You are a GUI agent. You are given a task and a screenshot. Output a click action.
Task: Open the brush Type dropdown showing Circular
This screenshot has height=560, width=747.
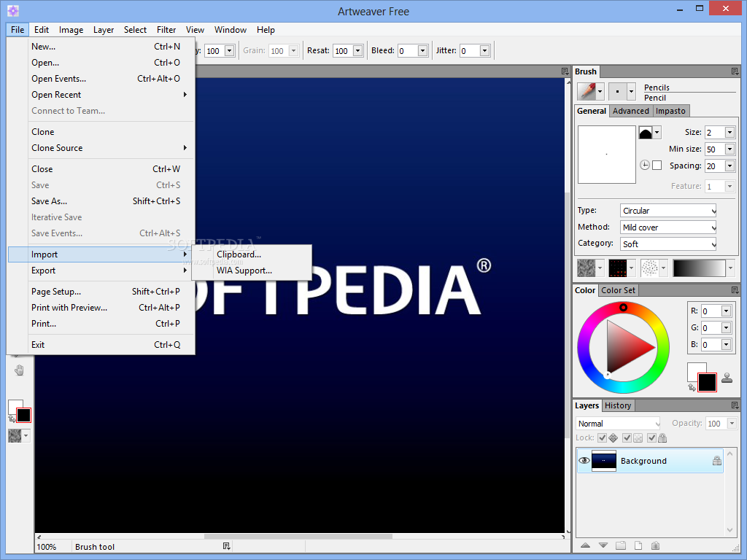point(668,211)
